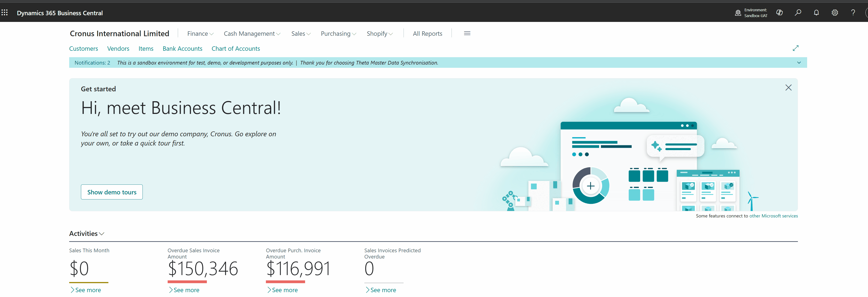See more under Sales Invoices Predicted Overdue

click(381, 290)
